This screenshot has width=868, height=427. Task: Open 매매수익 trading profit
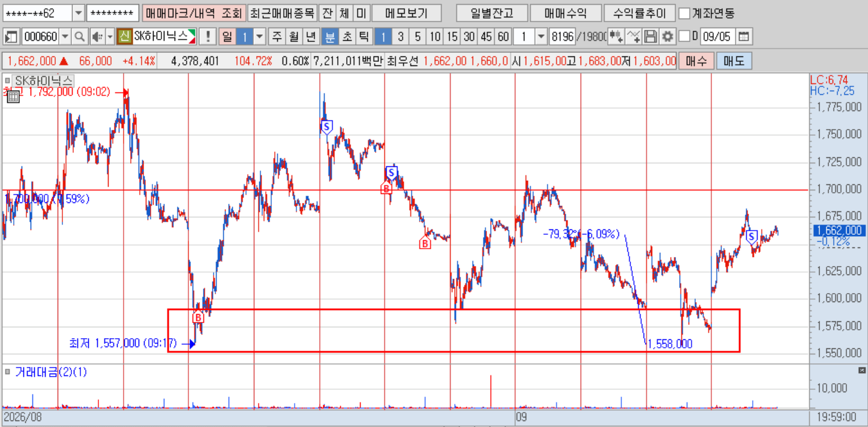pyautogui.click(x=566, y=13)
